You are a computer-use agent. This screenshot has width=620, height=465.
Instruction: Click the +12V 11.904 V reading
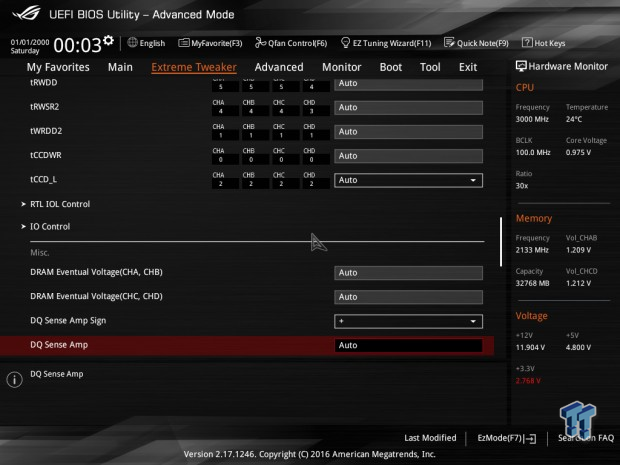click(530, 347)
